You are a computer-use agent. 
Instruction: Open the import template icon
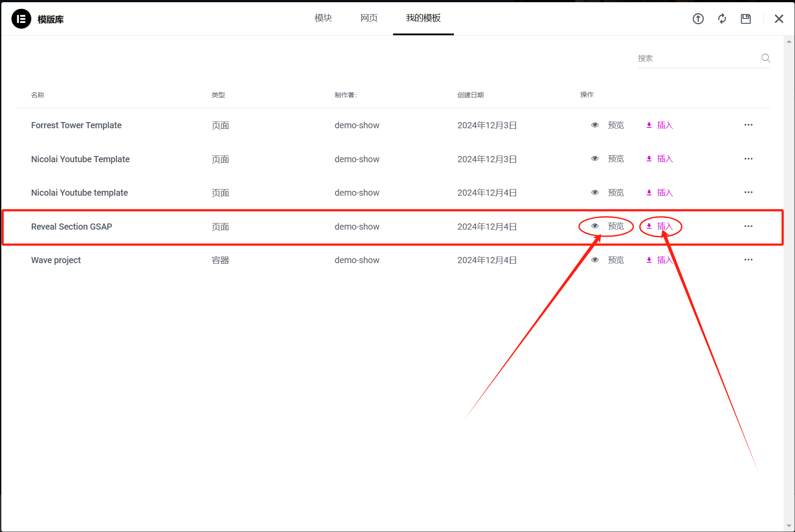[x=698, y=19]
